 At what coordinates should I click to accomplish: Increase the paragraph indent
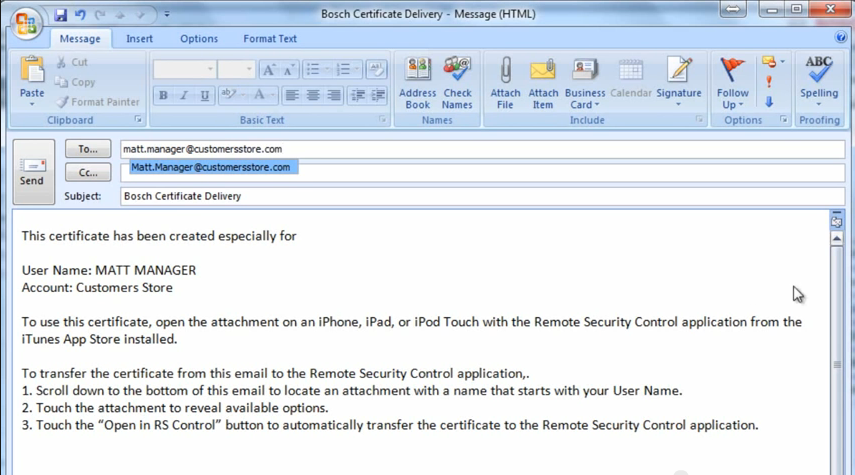pyautogui.click(x=378, y=95)
